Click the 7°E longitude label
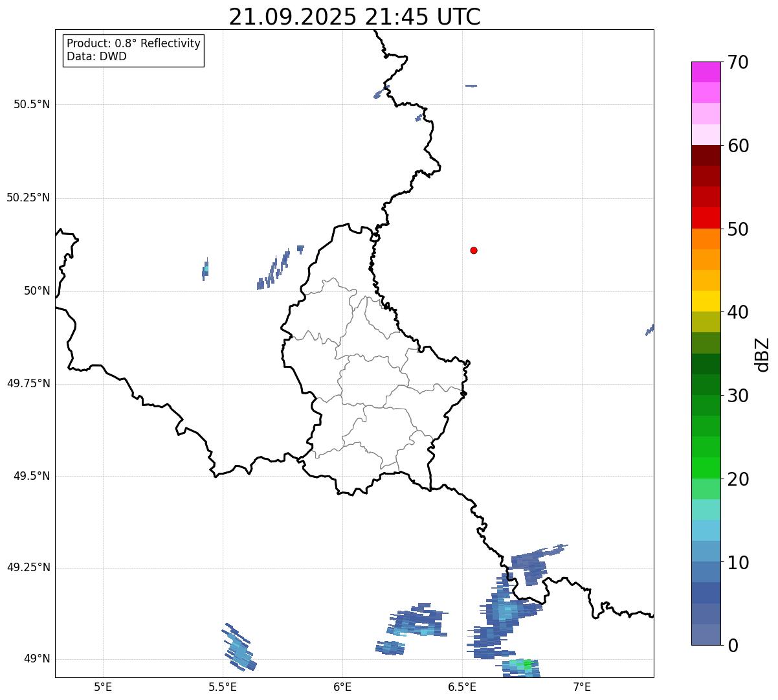Image resolution: width=778 pixels, height=700 pixels. point(582,686)
